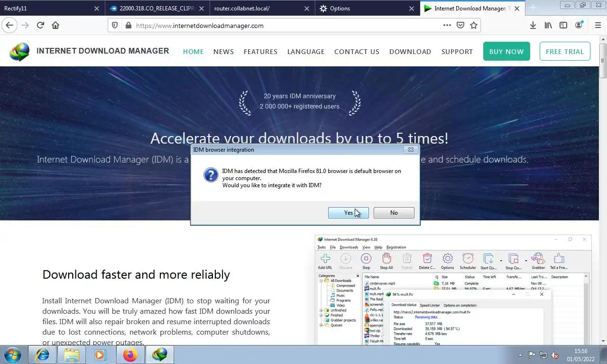Click the BUY NOW button
Viewport: 607px width, 364px height.
point(506,51)
